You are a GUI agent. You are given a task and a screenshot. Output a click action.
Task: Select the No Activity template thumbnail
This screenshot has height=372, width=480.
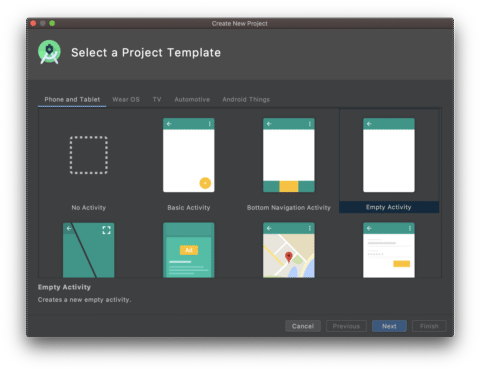click(89, 155)
